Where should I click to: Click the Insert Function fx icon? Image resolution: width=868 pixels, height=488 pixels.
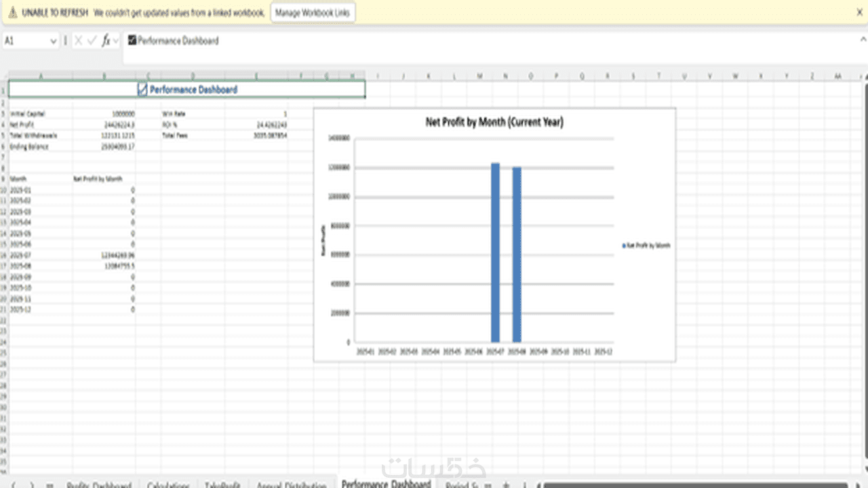coord(106,41)
